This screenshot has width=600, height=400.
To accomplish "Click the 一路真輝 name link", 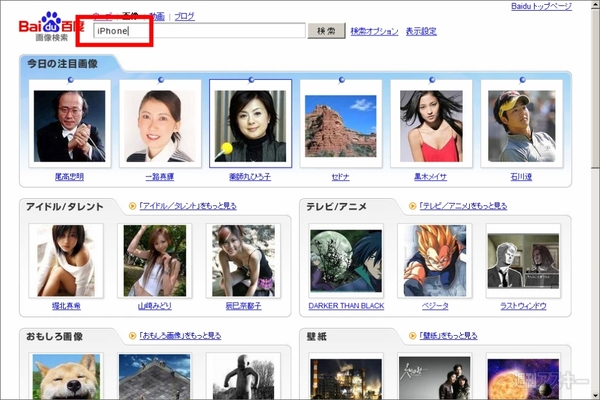I will [x=160, y=177].
